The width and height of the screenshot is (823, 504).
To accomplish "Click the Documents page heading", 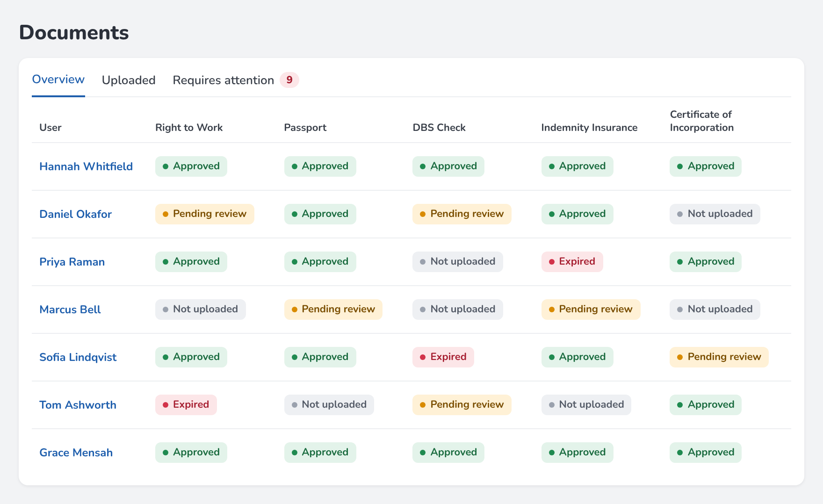I will [74, 33].
